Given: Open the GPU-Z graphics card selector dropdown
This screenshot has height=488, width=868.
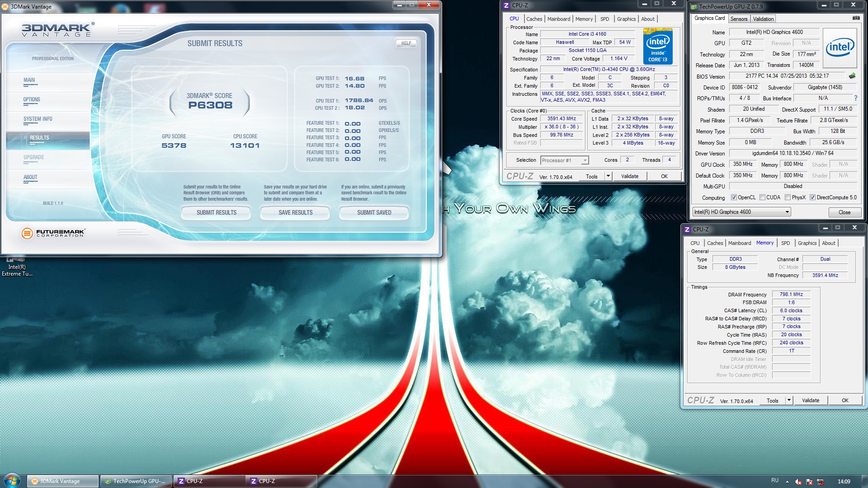Looking at the screenshot, I should point(741,212).
